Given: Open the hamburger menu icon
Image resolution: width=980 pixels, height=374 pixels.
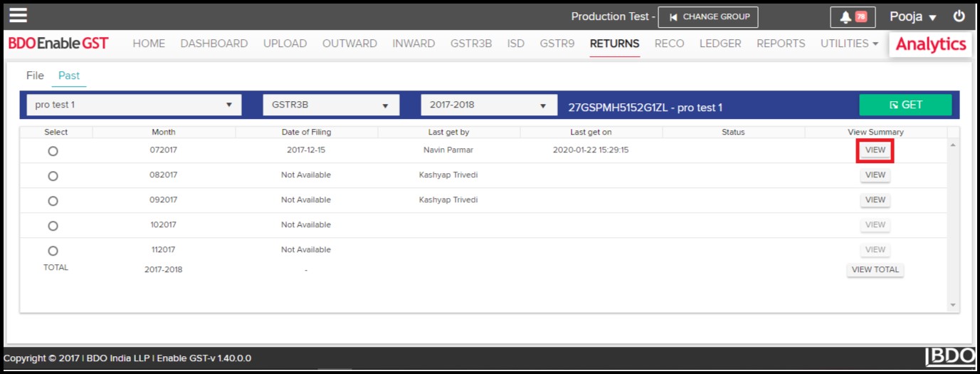Looking at the screenshot, I should (18, 16).
